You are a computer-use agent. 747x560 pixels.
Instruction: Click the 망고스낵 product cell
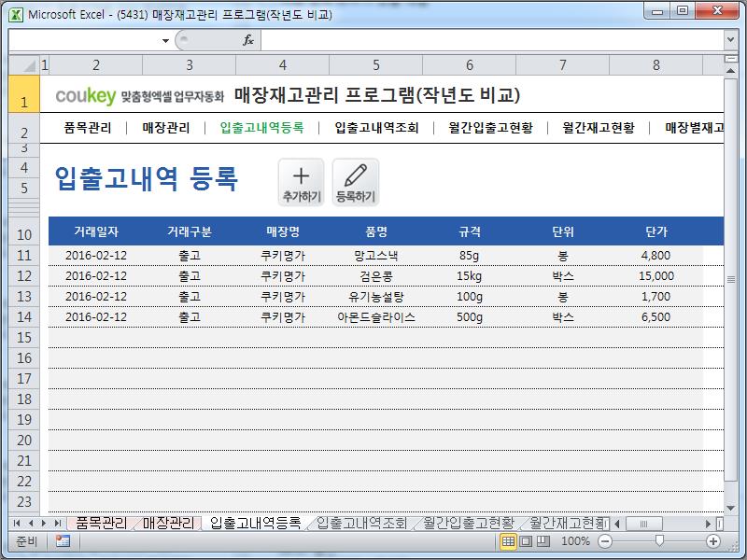pos(376,256)
